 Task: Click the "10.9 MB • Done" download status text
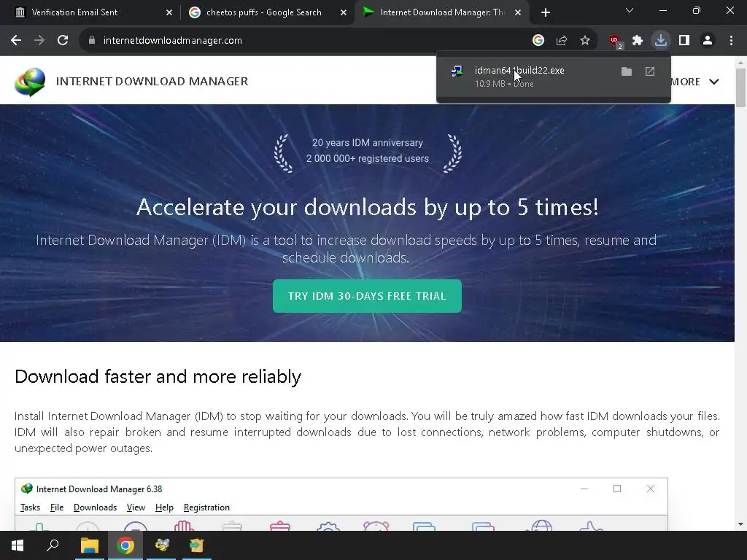[x=504, y=84]
